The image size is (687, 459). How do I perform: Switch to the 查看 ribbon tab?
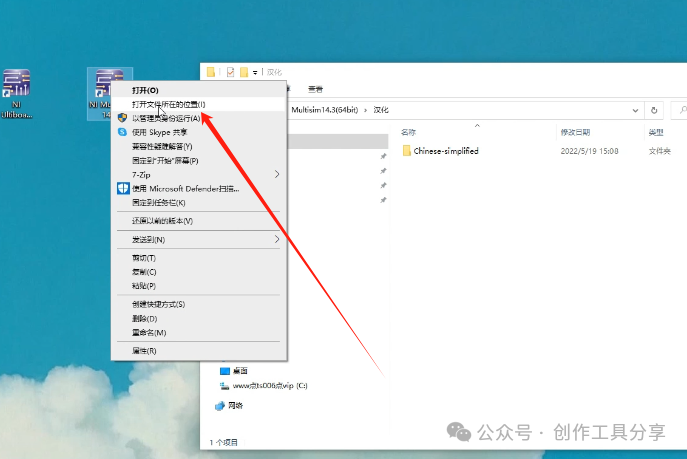(x=315, y=89)
